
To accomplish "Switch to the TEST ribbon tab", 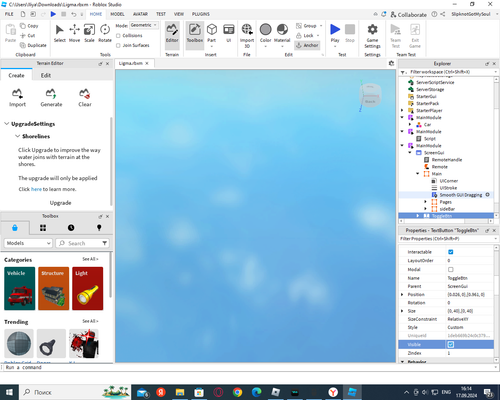I will coord(161,14).
